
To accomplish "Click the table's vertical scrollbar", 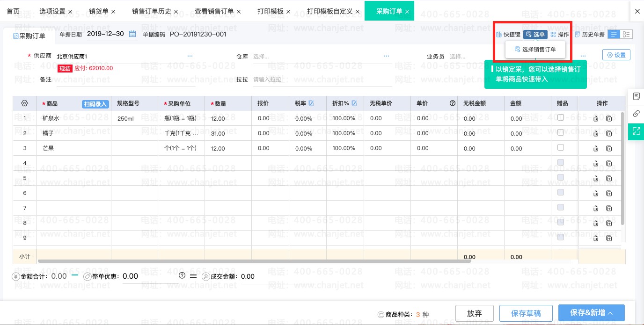I will 622,168.
